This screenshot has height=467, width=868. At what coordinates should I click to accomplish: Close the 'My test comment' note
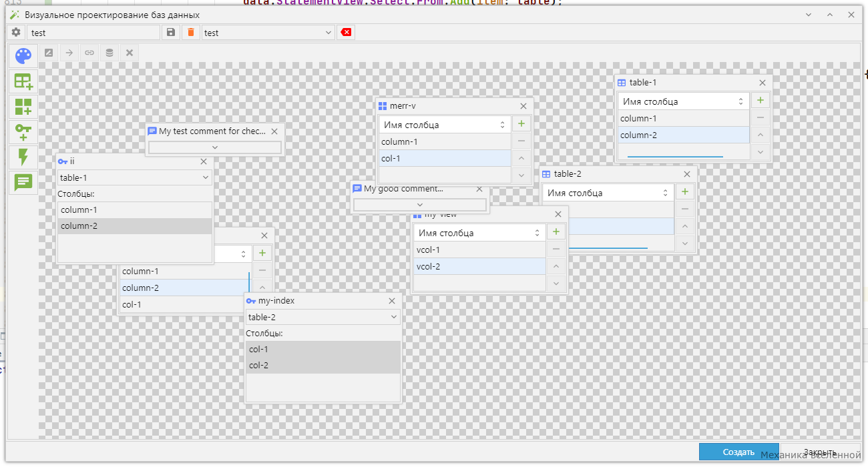coord(274,131)
